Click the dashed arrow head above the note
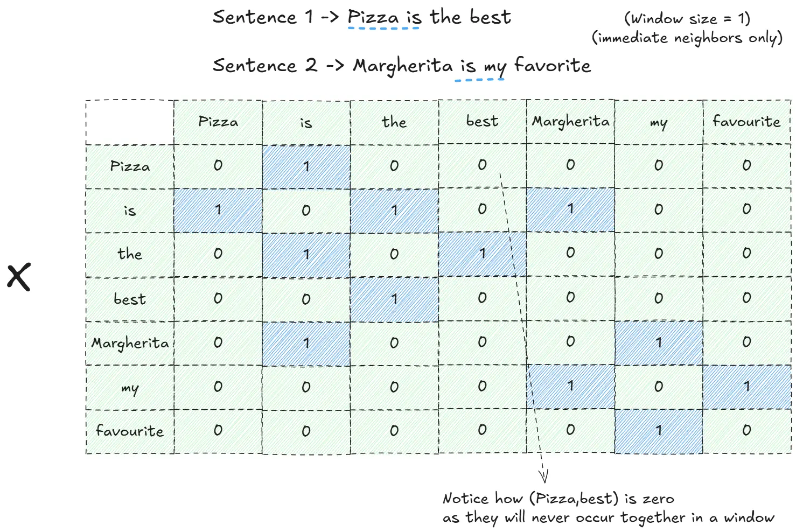This screenshot has width=796, height=532. click(543, 476)
